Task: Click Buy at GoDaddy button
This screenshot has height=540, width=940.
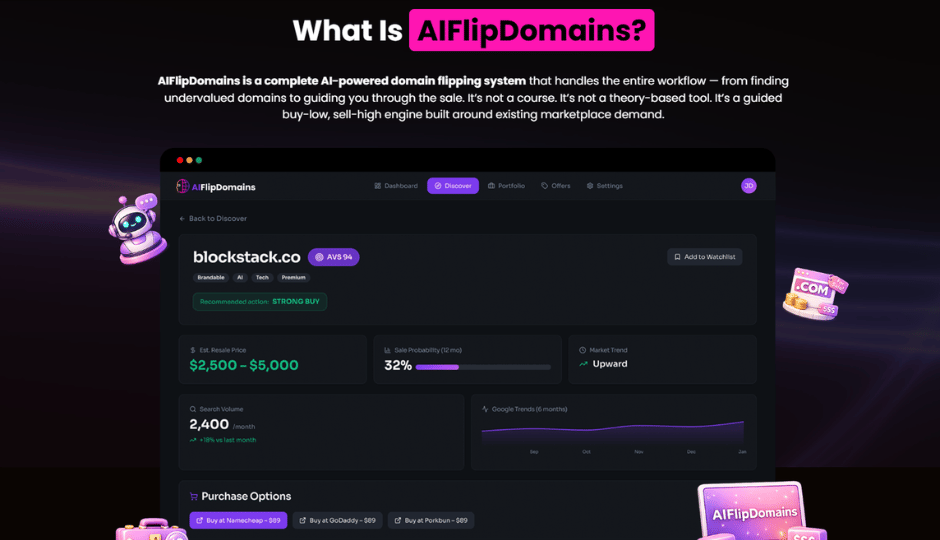Action: (x=338, y=520)
